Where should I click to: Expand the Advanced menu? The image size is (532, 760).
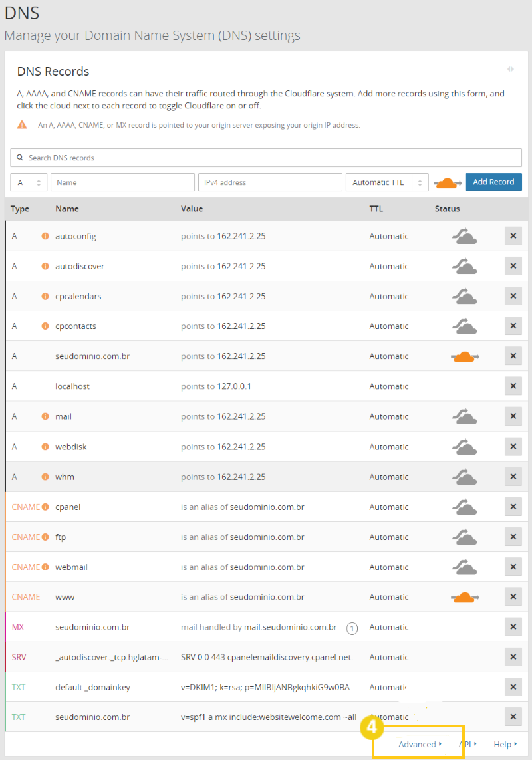point(420,744)
